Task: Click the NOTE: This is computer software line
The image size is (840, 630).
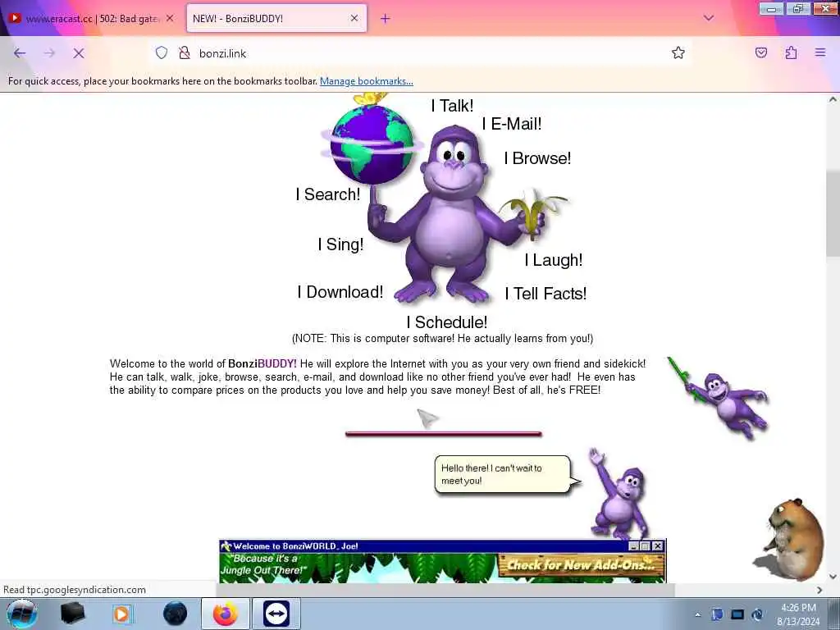Action: tap(442, 339)
